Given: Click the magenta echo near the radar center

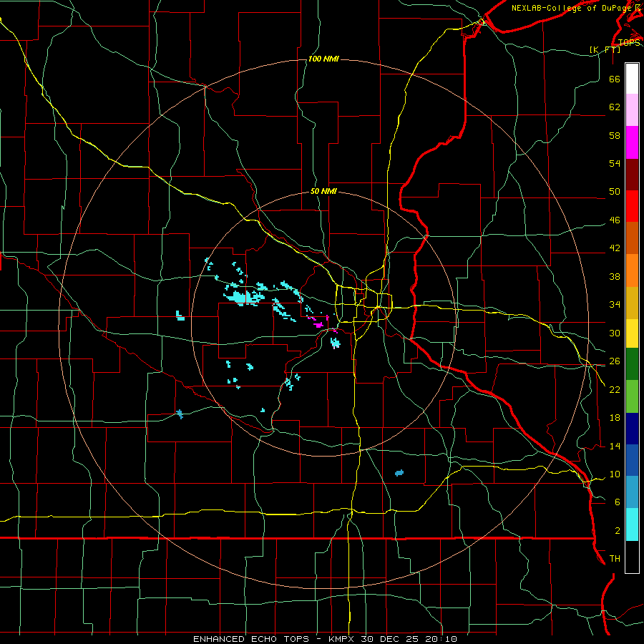Looking at the screenshot, I should point(318,325).
